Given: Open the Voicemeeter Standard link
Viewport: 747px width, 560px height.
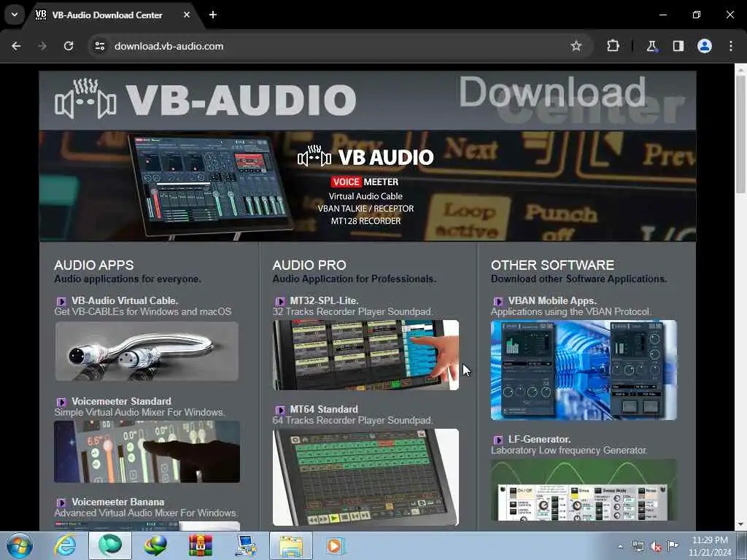Looking at the screenshot, I should [122, 402].
